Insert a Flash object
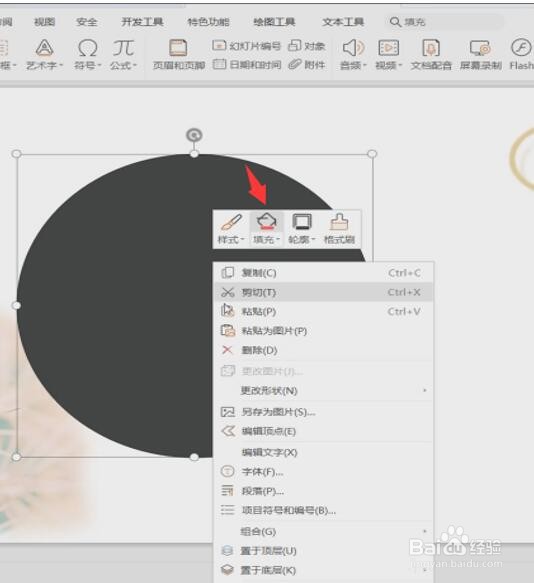Image resolution: width=534 pixels, height=583 pixels. click(521, 54)
